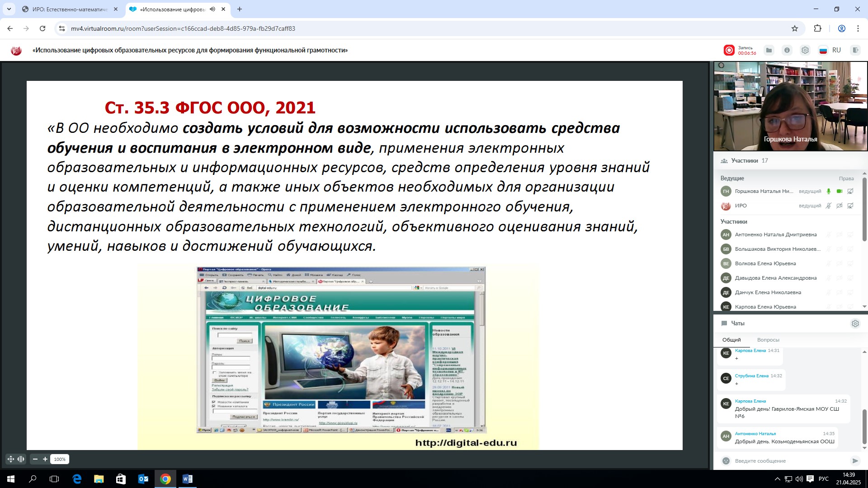Reload the page
Viewport: 868px width, 488px height.
pos(42,28)
